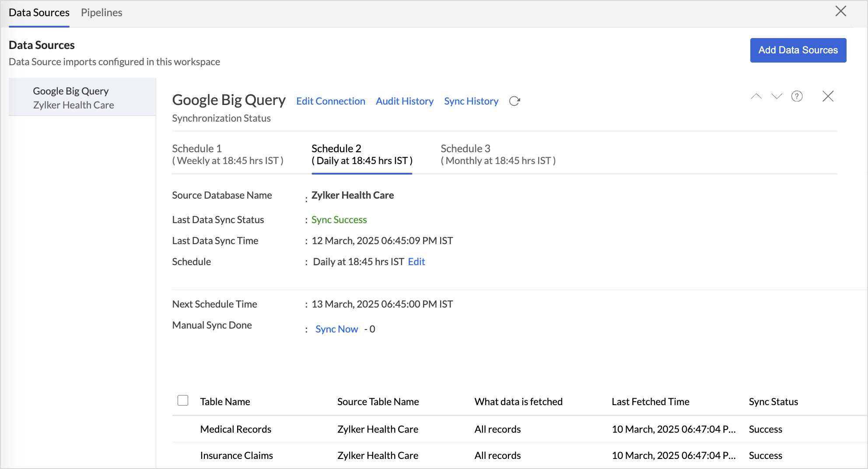The width and height of the screenshot is (868, 469).
Task: Select the Schedule 2 daily tab
Action: point(362,154)
